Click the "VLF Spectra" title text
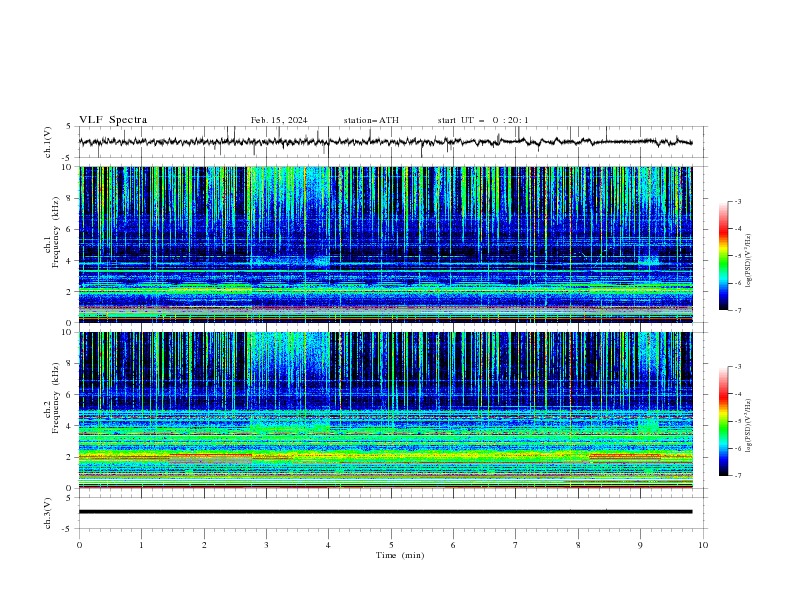The width and height of the screenshot is (792, 612). pos(113,120)
